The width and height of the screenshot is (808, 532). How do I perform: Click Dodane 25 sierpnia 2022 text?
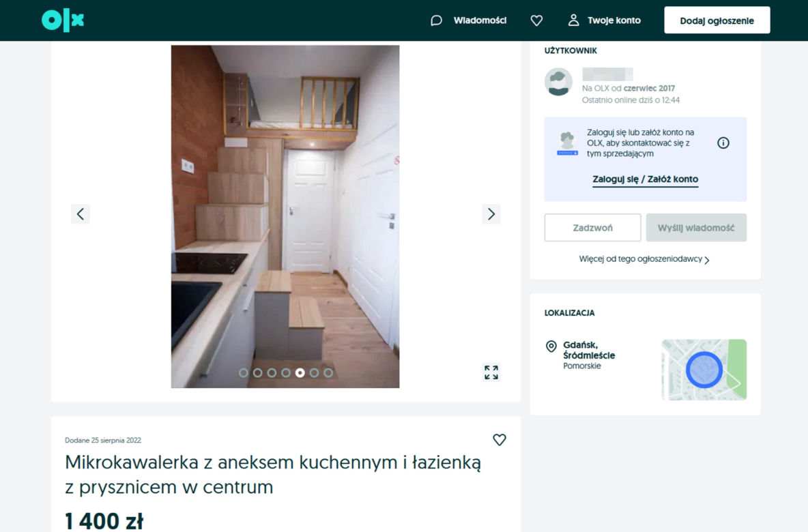tap(103, 441)
